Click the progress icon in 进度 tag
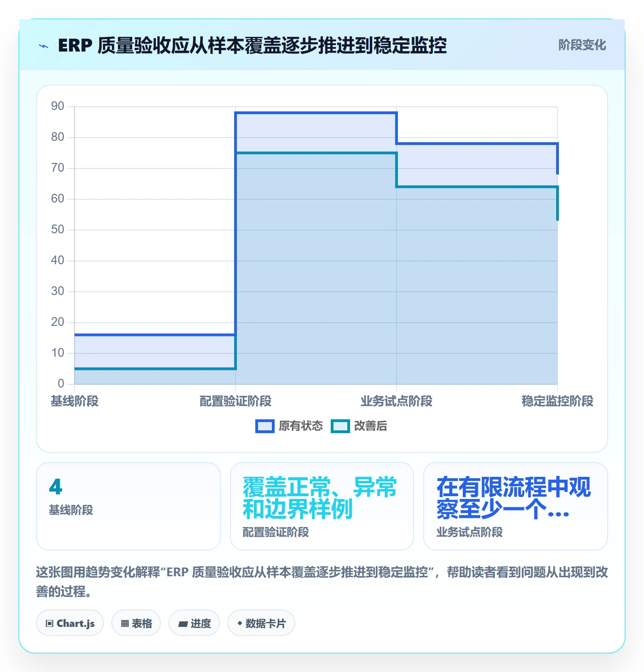 coord(183,624)
